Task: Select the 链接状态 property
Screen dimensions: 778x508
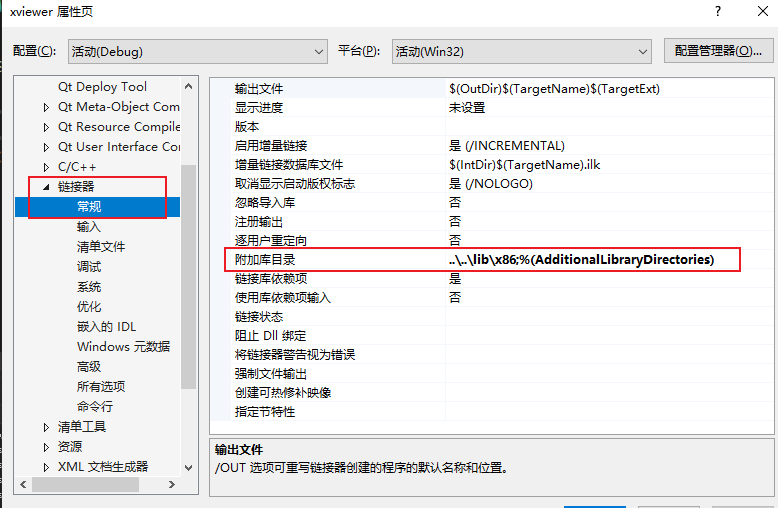Action: click(x=491, y=317)
